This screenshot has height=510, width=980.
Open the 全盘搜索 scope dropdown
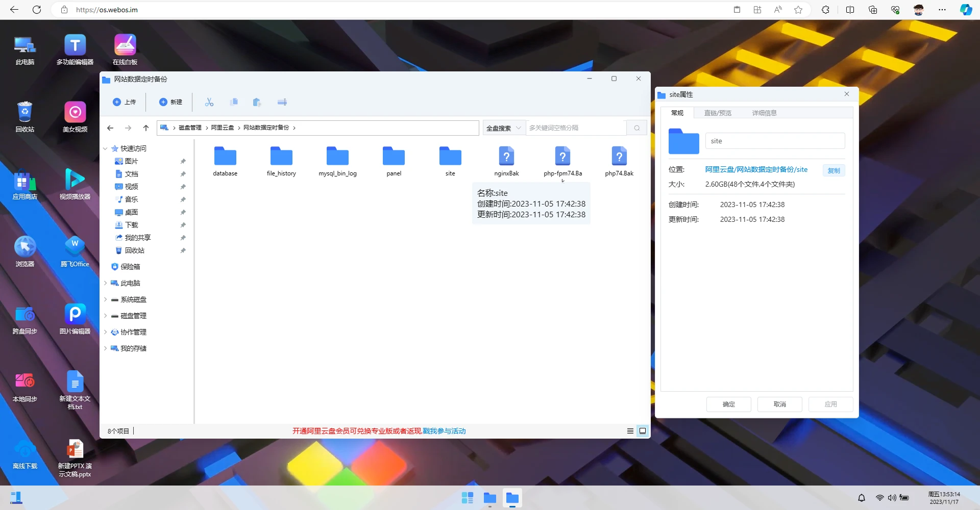[x=503, y=128]
